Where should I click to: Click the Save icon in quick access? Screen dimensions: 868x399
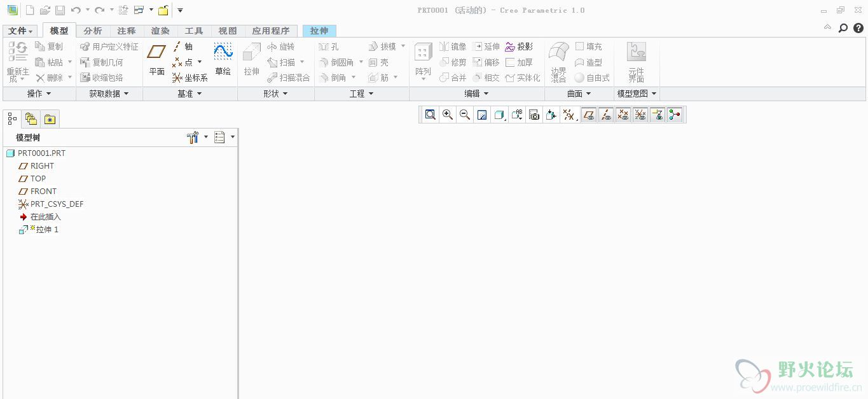coord(60,10)
